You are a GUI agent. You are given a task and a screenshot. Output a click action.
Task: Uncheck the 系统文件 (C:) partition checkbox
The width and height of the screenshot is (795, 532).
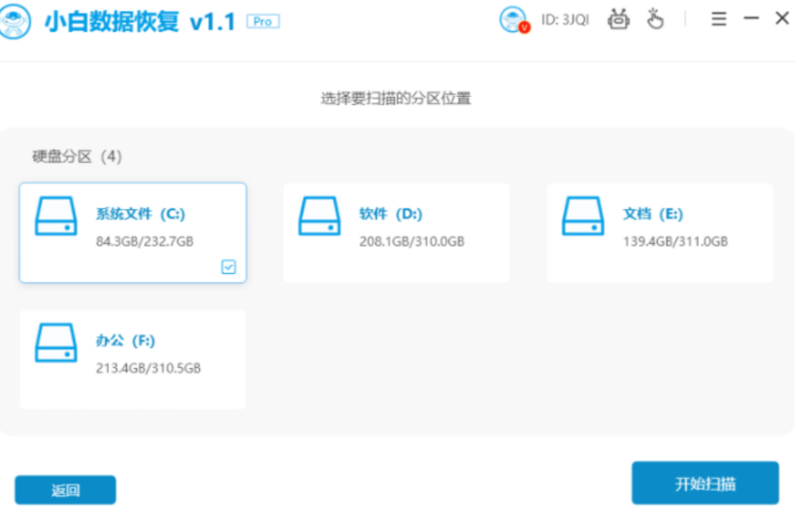click(229, 267)
